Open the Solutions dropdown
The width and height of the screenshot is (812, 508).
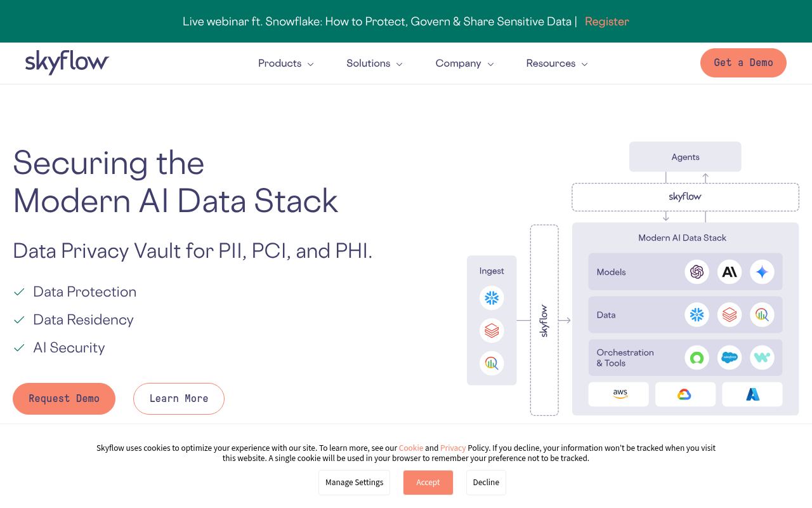click(374, 63)
